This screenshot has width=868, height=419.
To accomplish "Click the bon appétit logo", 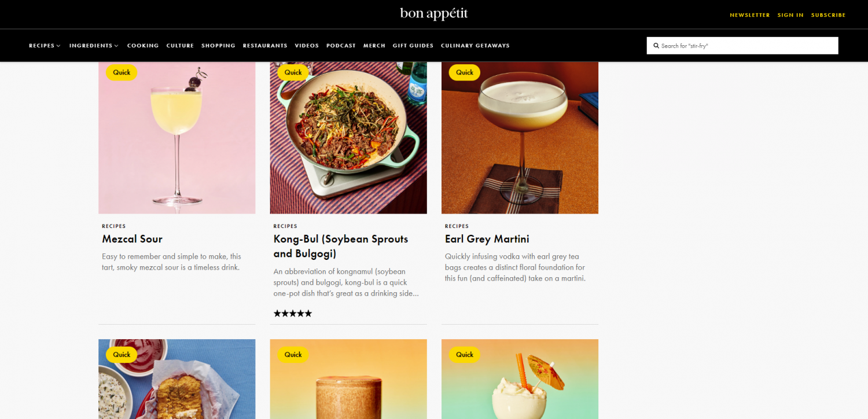I will [434, 13].
